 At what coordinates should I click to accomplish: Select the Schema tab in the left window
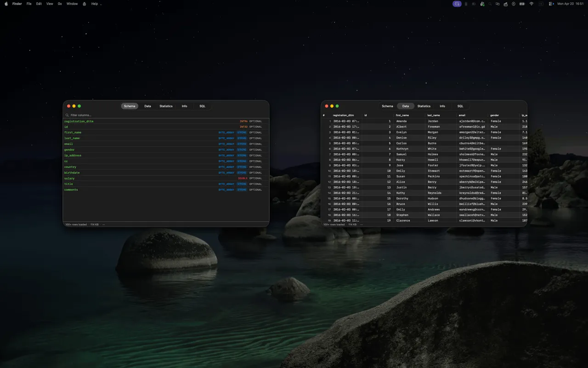(130, 106)
